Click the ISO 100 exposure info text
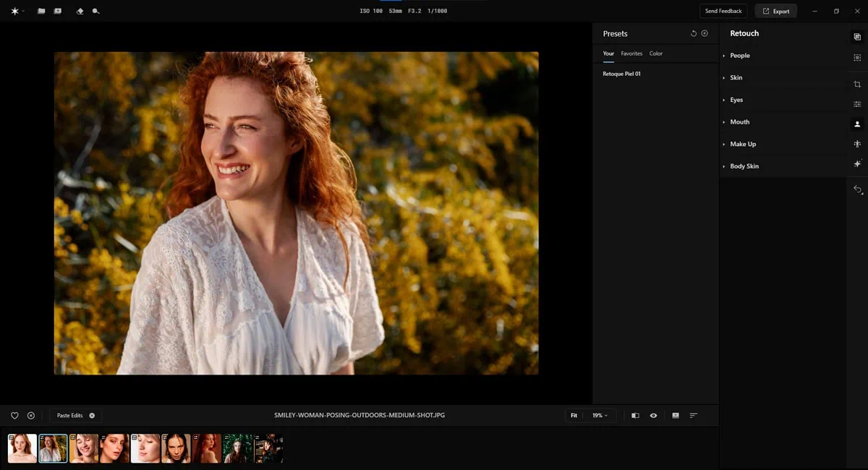Image resolution: width=868 pixels, height=470 pixels. click(371, 12)
